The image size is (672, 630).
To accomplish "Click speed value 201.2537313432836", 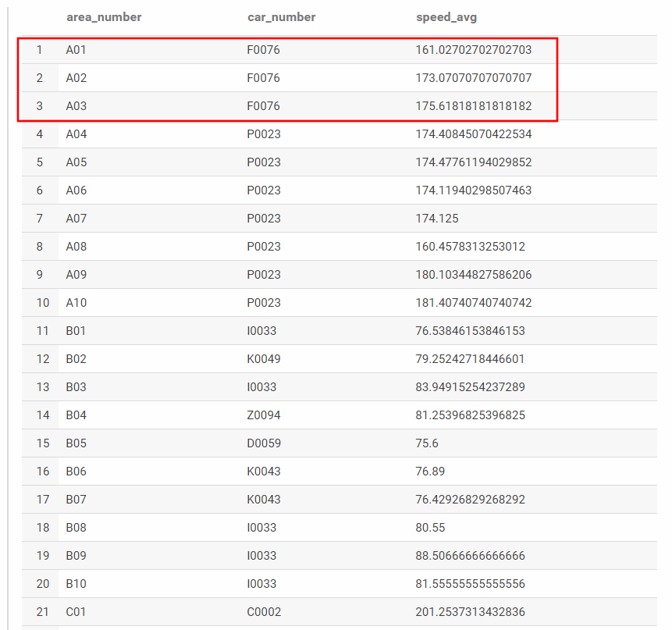I will tap(470, 612).
